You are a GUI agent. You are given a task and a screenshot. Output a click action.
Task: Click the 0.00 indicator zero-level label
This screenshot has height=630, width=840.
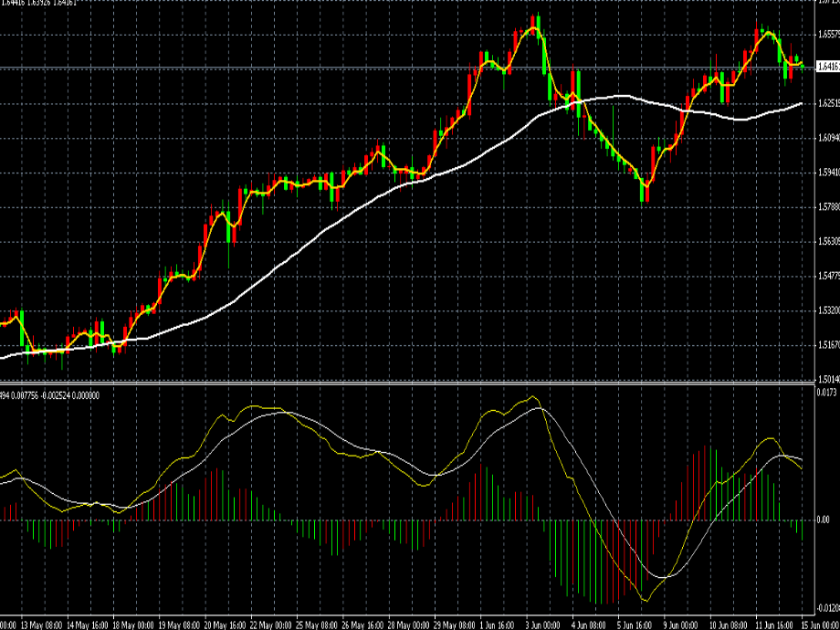824,520
